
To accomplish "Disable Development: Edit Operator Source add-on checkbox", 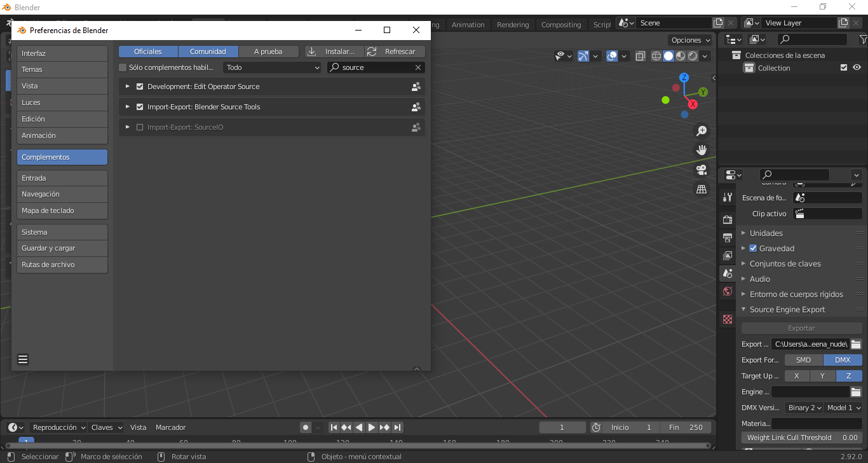I will (x=140, y=86).
